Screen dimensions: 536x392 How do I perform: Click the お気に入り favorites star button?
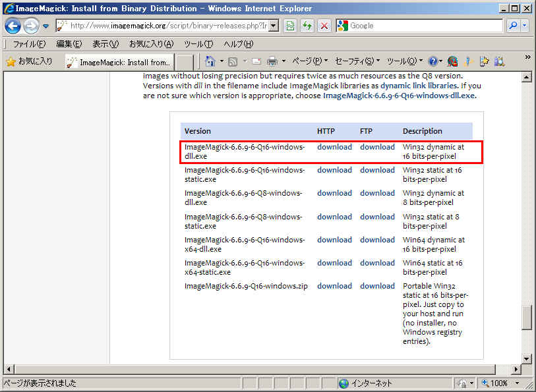click(x=30, y=61)
